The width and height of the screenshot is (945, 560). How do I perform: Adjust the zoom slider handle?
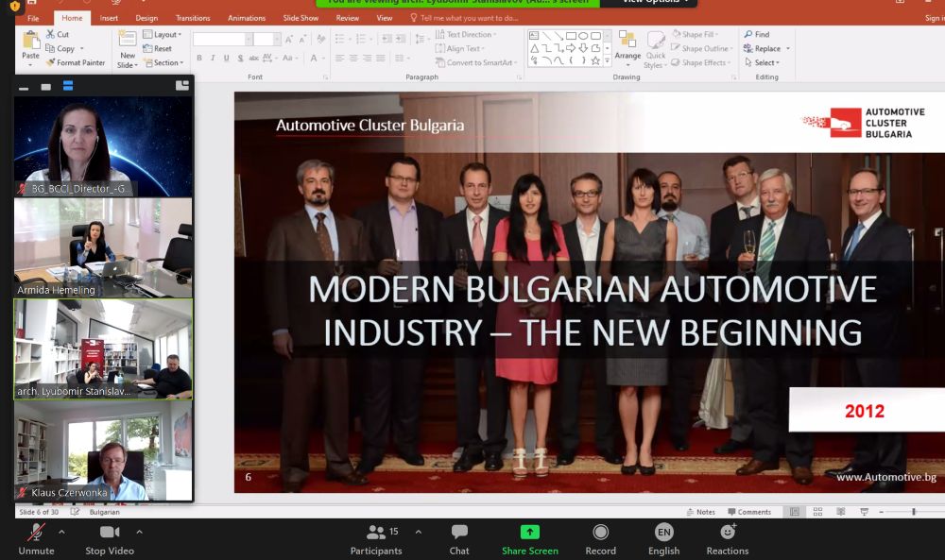click(914, 512)
